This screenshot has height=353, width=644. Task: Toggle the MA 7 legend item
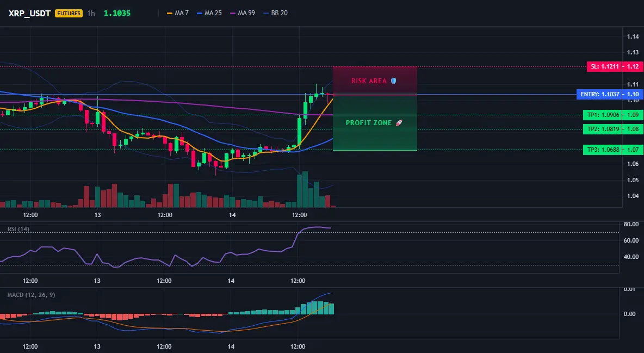[178, 13]
